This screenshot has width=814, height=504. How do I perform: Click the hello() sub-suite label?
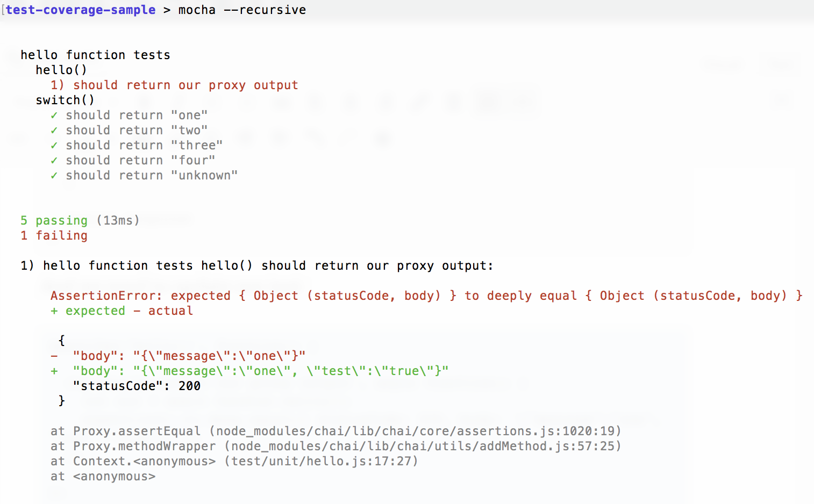[61, 70]
